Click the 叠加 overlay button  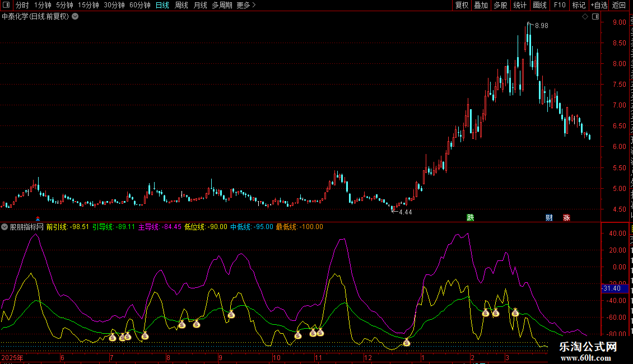[481, 5]
